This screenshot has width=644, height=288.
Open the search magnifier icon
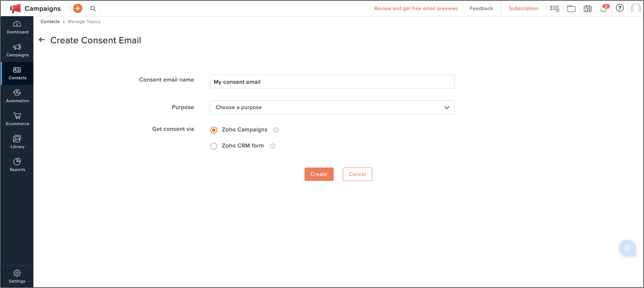(93, 8)
